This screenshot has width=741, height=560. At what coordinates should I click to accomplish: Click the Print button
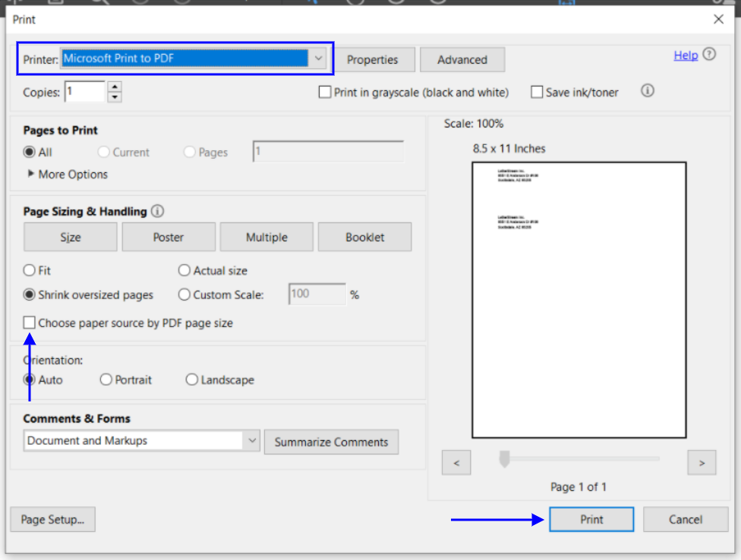pos(591,520)
